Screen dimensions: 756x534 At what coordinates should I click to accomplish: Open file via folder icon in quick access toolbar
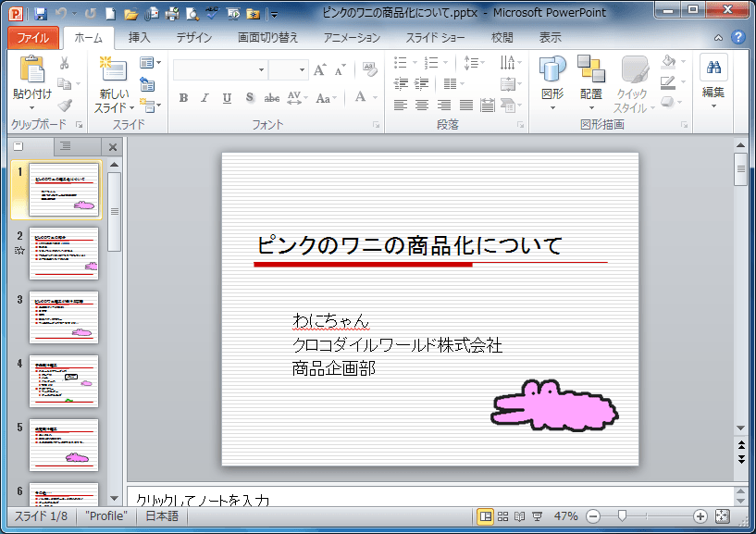pyautogui.click(x=130, y=14)
